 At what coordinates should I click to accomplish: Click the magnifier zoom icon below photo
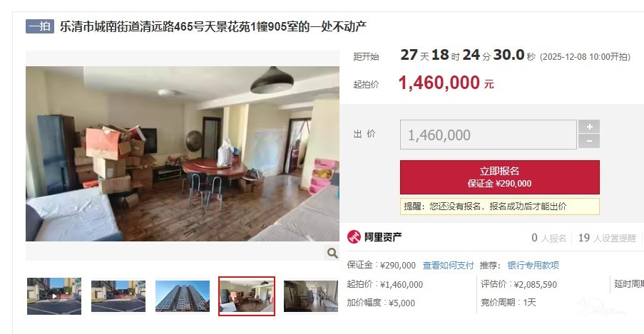click(x=332, y=253)
